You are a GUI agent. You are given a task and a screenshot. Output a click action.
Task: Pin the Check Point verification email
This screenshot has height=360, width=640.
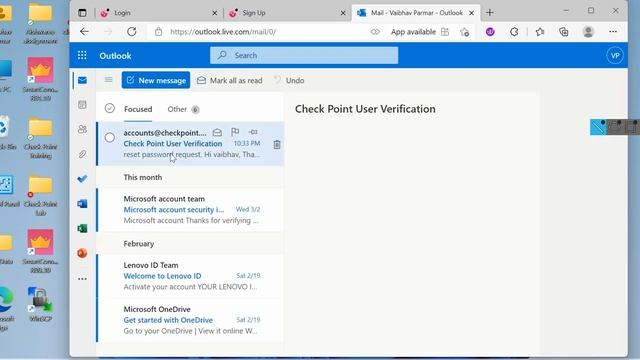pos(253,132)
